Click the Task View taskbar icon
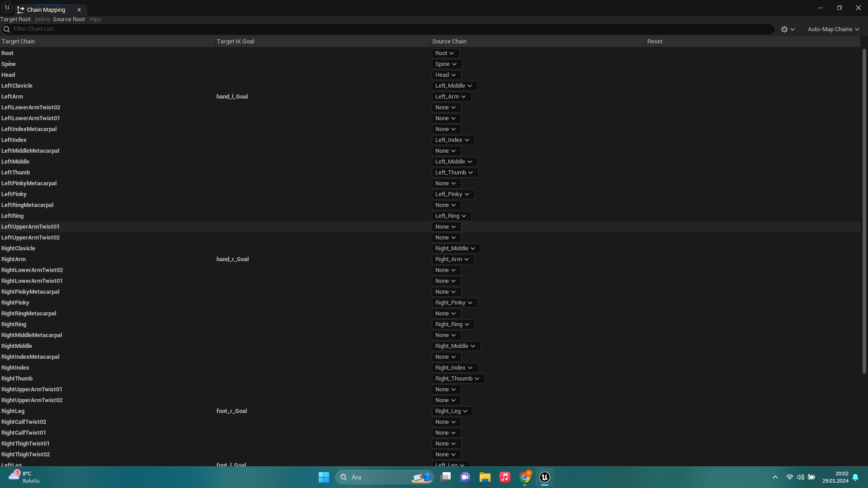Viewport: 868px width, 488px height. click(x=445, y=477)
